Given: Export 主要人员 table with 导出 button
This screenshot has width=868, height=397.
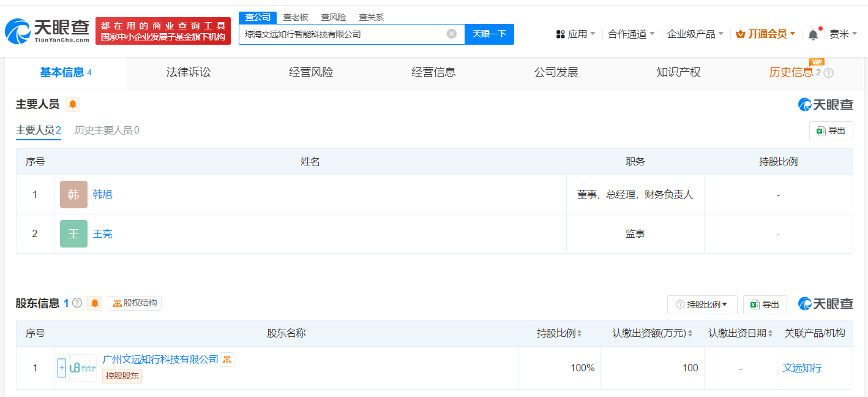Looking at the screenshot, I should point(831,130).
